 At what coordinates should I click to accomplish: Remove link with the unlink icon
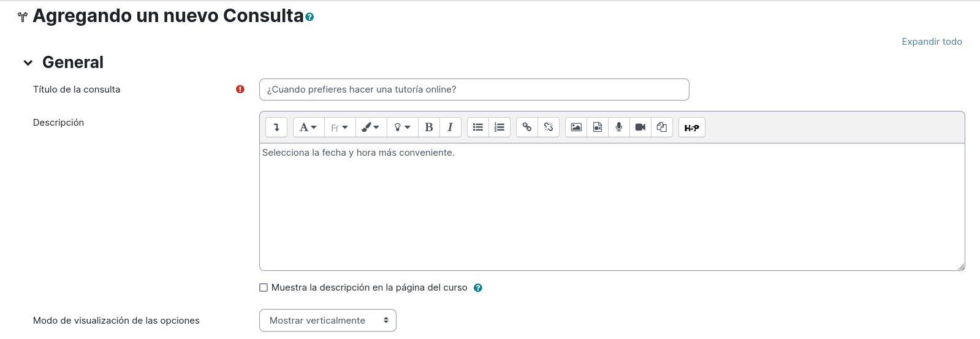549,128
